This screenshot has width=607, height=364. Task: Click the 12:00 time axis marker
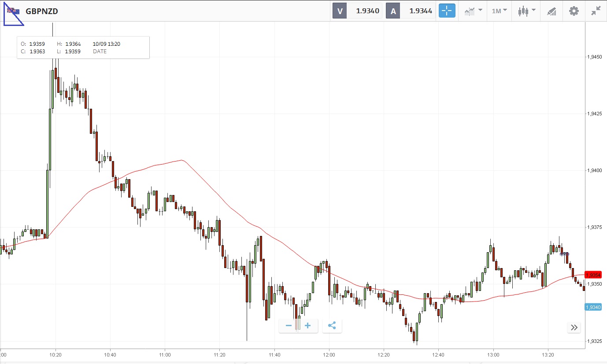(x=329, y=354)
